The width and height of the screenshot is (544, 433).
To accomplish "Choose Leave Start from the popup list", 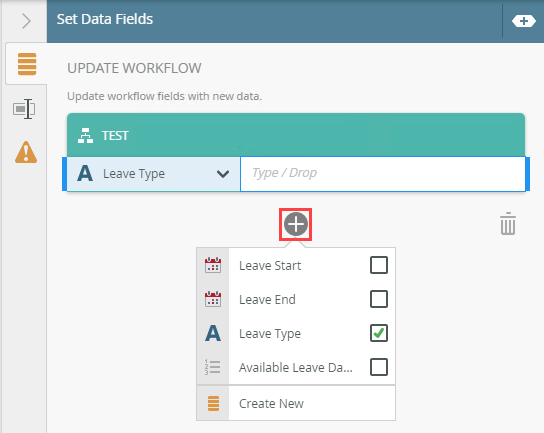I will 270,265.
